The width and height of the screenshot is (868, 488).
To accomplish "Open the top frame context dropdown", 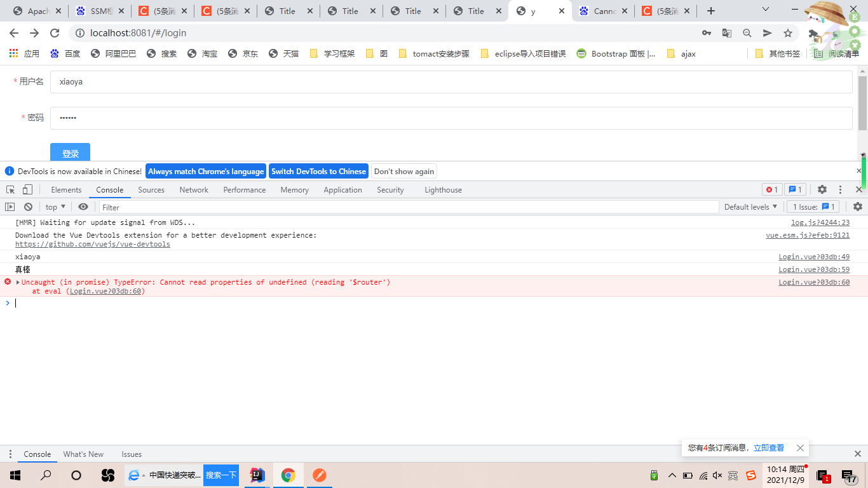I will [55, 207].
